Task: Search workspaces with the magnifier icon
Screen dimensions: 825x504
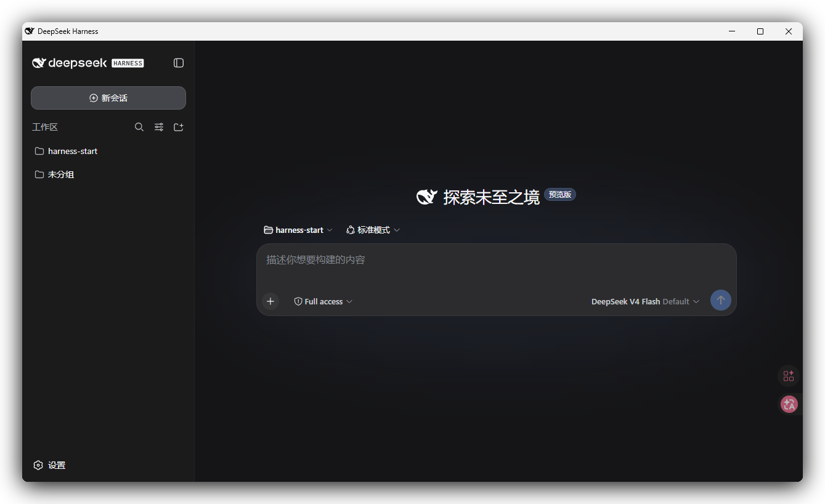Action: tap(139, 127)
